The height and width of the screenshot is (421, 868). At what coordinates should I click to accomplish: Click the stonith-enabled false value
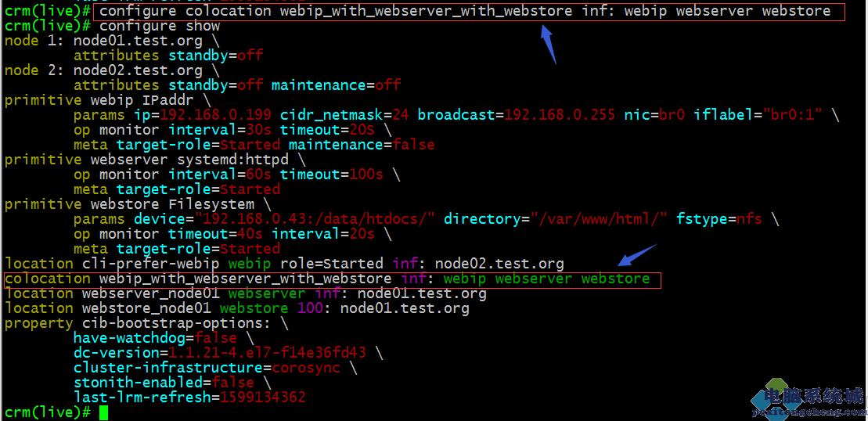tap(233, 383)
